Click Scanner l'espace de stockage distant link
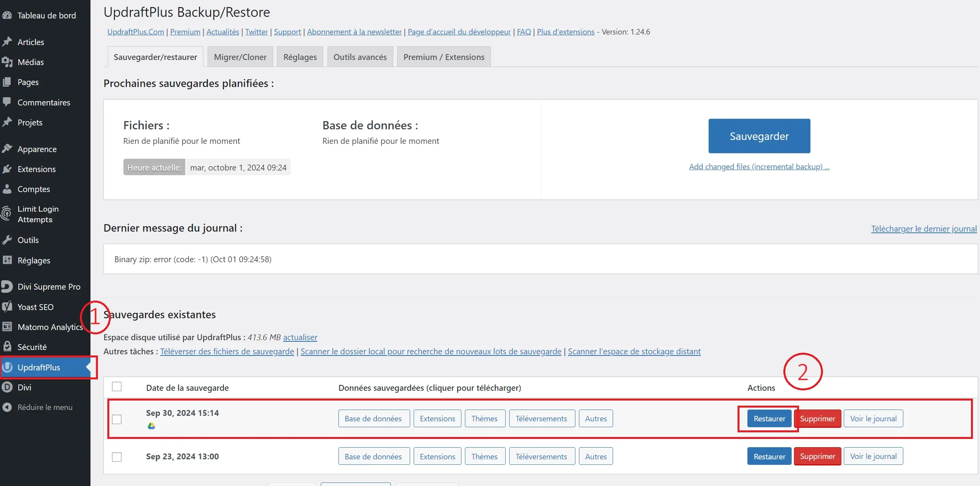This screenshot has height=486, width=980. 634,351
